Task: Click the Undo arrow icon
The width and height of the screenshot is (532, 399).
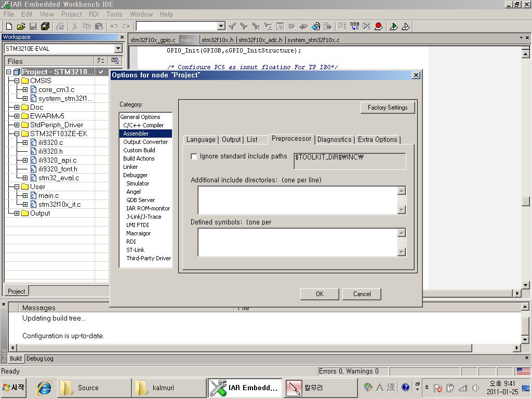Action: pos(114,26)
